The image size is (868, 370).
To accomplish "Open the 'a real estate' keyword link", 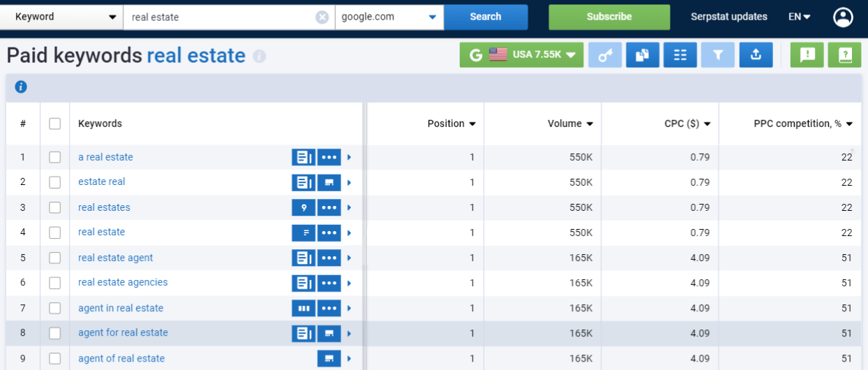I will tap(105, 157).
